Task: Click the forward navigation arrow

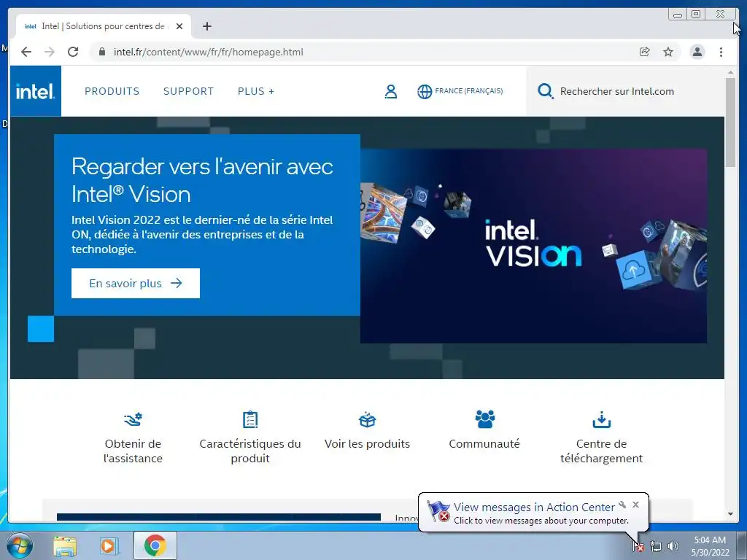Action: [x=50, y=52]
